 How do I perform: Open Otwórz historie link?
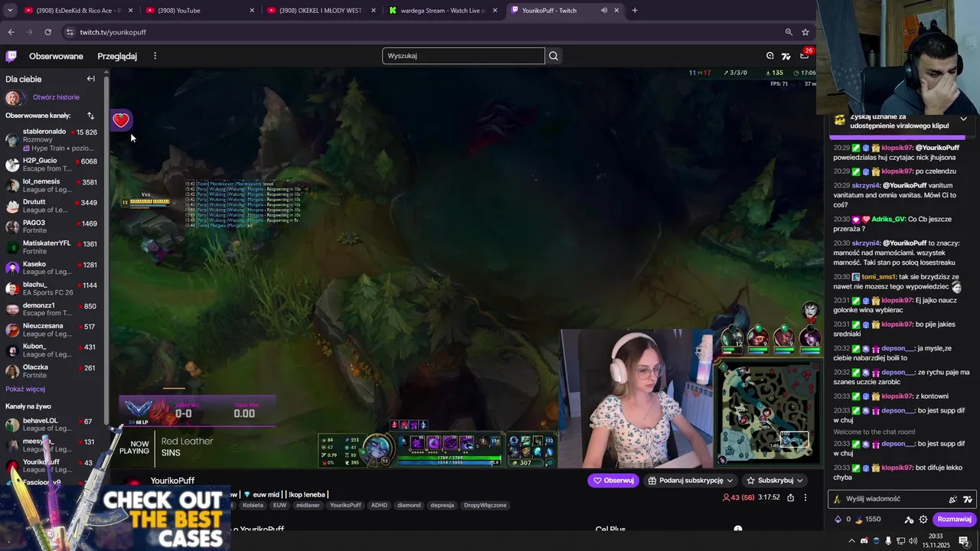[56, 97]
